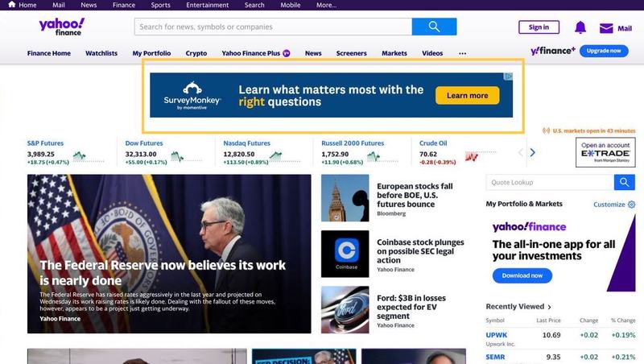Click the main search magnifier button
The width and height of the screenshot is (644, 364).
click(x=434, y=27)
